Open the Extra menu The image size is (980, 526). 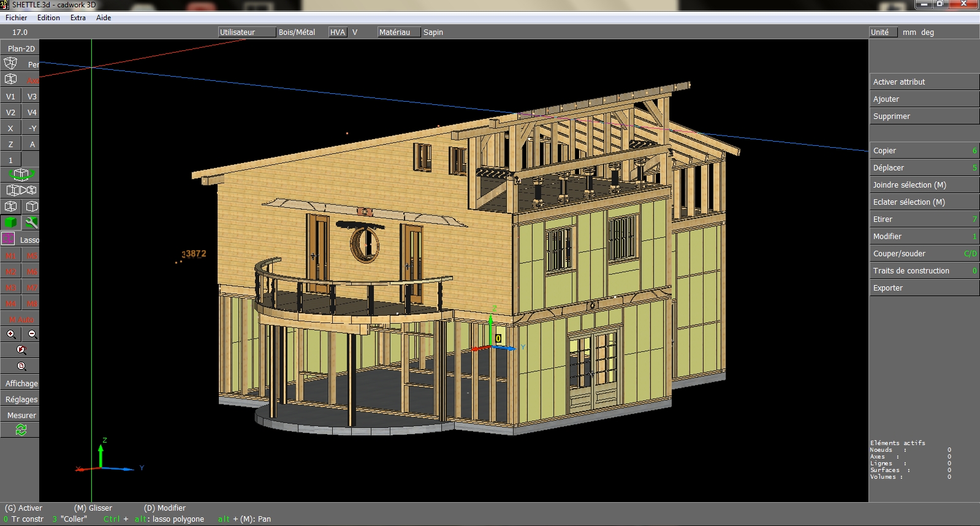(x=78, y=18)
